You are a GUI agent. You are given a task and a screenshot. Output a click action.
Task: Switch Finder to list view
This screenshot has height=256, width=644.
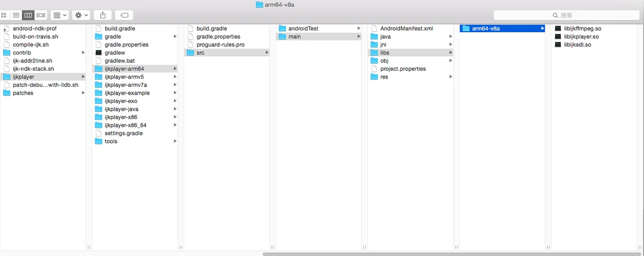(16, 15)
